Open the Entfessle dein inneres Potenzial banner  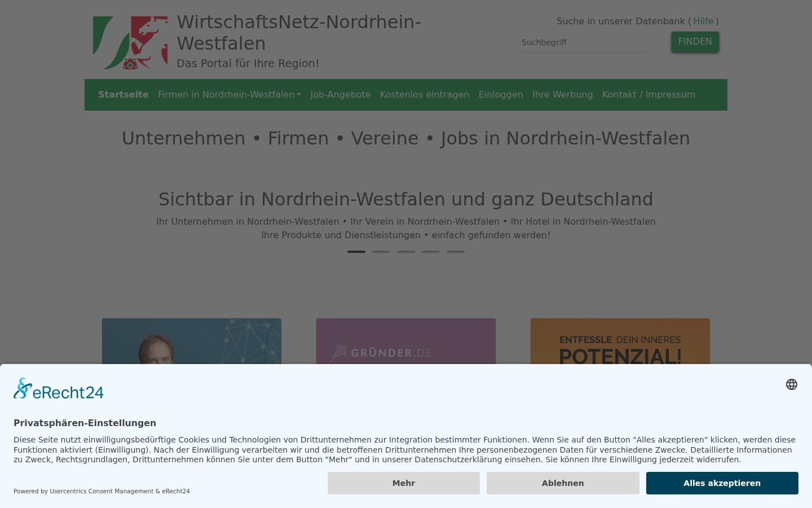click(620, 341)
